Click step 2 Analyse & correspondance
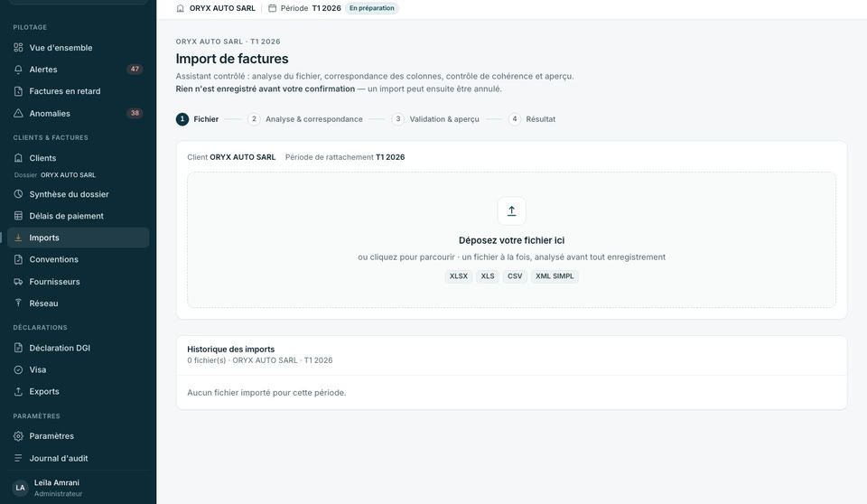Screen dimensions: 867x504 [x=305, y=119]
